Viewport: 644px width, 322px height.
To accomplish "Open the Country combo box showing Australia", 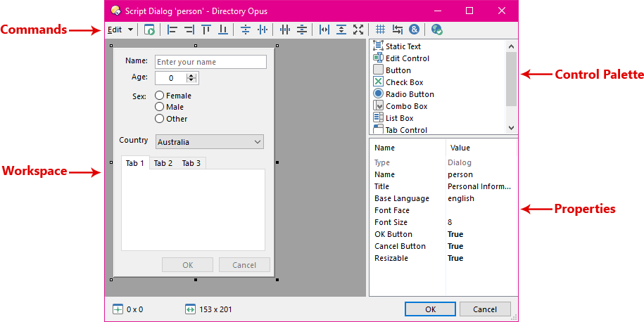I will [210, 142].
